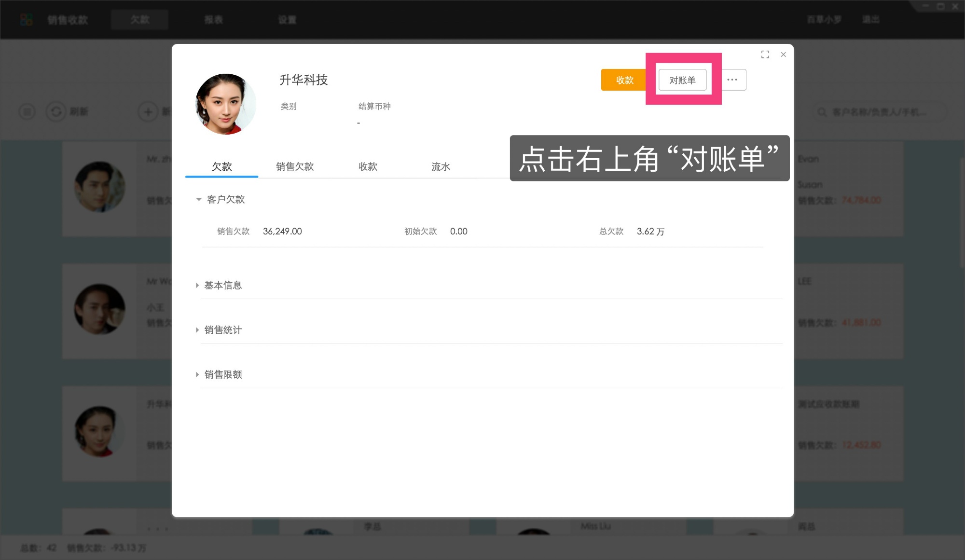The width and height of the screenshot is (965, 560).
Task: Open the ellipsis more-options menu
Action: tap(732, 80)
